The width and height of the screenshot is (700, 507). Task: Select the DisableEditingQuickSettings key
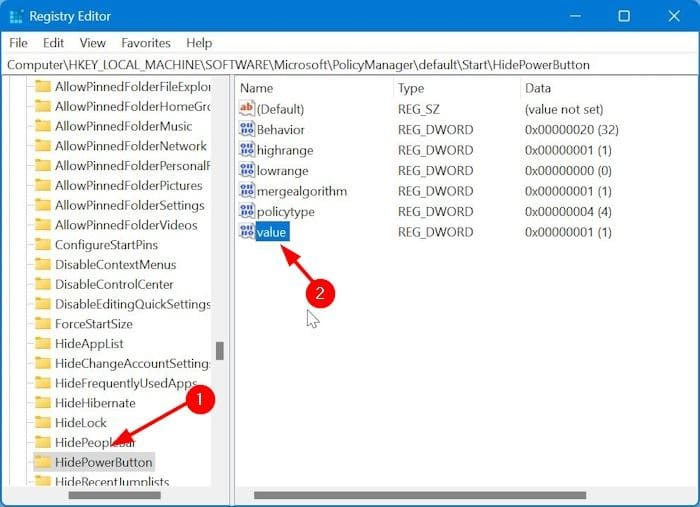(x=133, y=304)
